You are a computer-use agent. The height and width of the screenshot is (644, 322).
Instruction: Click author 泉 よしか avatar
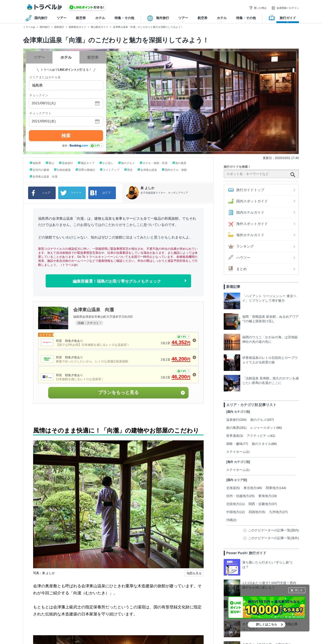(132, 193)
